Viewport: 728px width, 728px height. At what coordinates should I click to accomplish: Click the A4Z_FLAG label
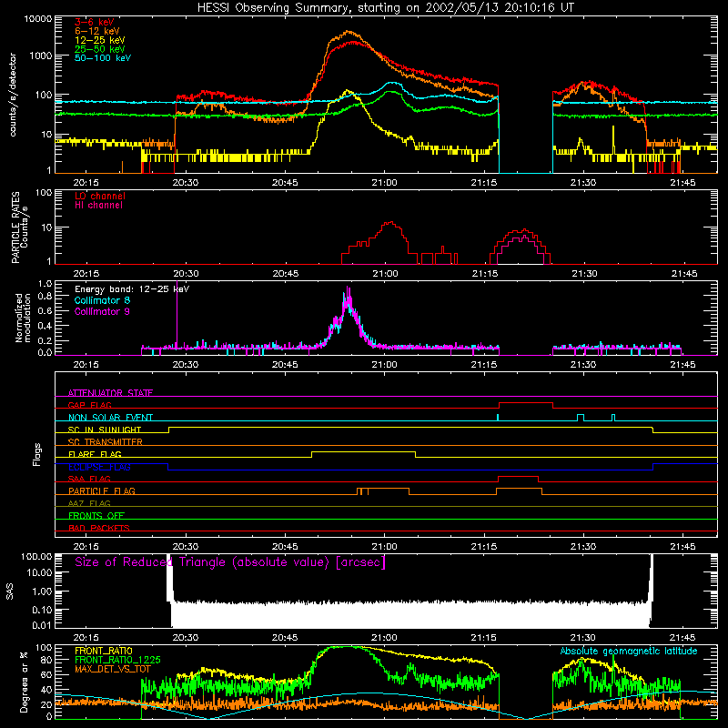coord(89,503)
